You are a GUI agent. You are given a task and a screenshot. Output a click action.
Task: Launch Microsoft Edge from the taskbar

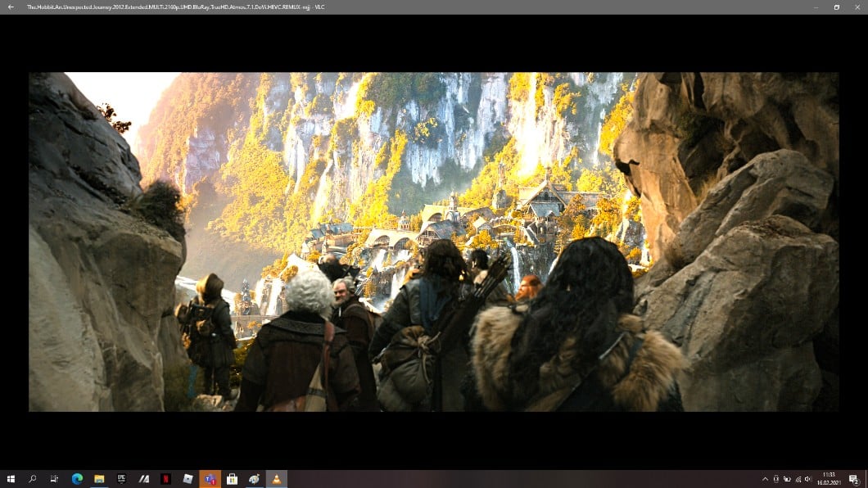pos(77,479)
